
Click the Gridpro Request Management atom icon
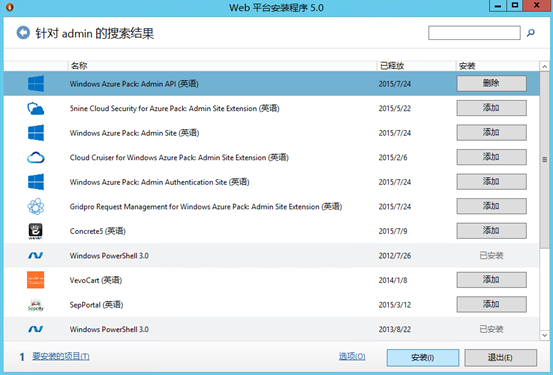point(36,206)
